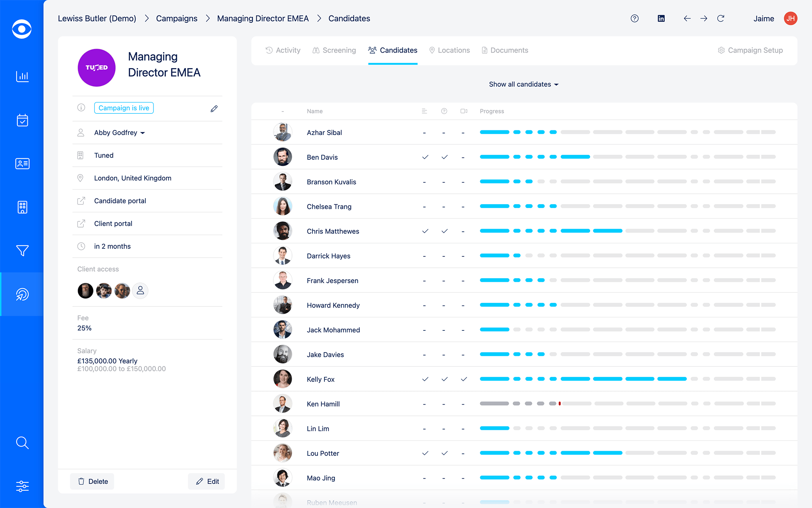This screenshot has height=508, width=812.
Task: Open LinkedIn from the top bar
Action: pos(661,18)
